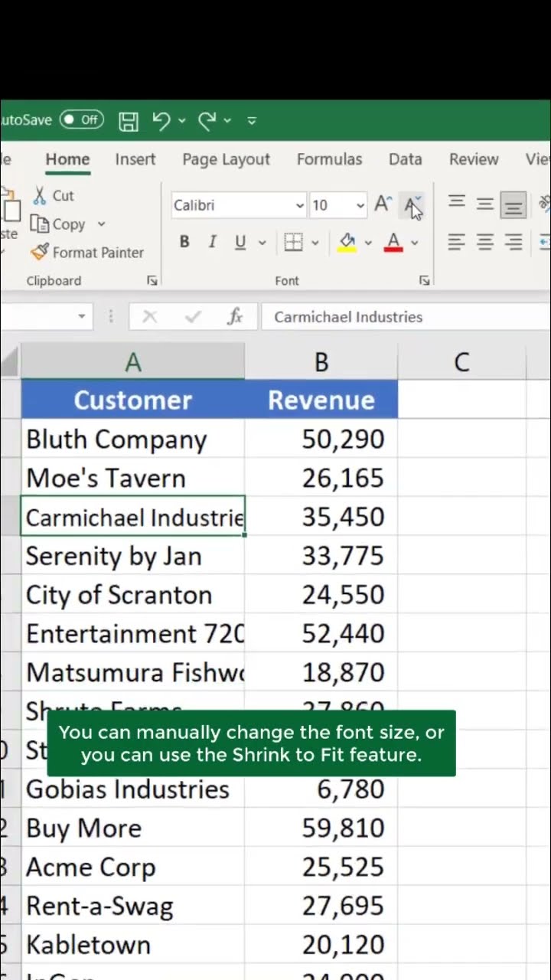This screenshot has height=980, width=551.
Task: Open the Undo history dropdown
Action: point(181,120)
